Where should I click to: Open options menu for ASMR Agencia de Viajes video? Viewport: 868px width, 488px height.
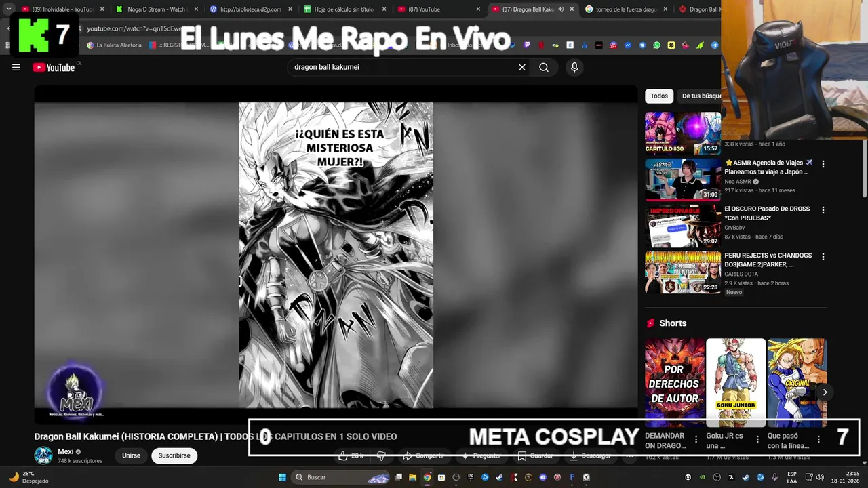pos(823,164)
